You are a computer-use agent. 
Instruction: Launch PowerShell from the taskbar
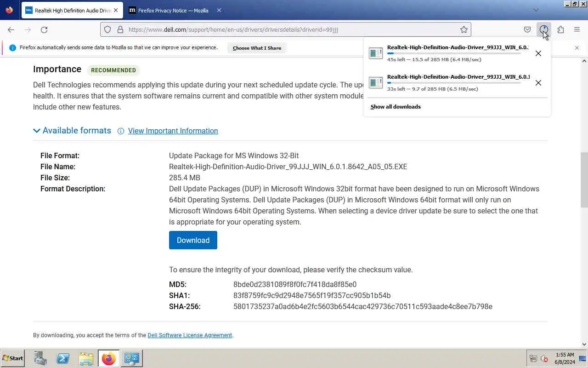pyautogui.click(x=63, y=358)
